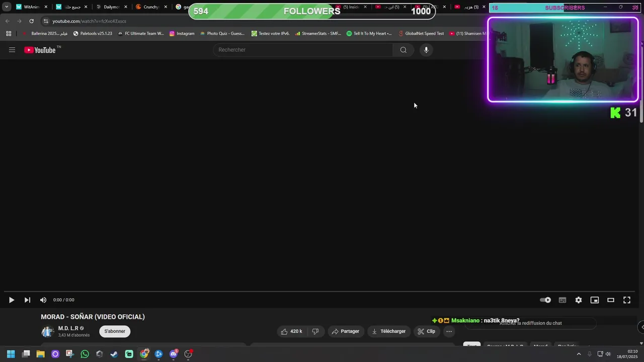The width and height of the screenshot is (644, 362).
Task: Open the Photo Quiz bookmark
Action: point(222,34)
